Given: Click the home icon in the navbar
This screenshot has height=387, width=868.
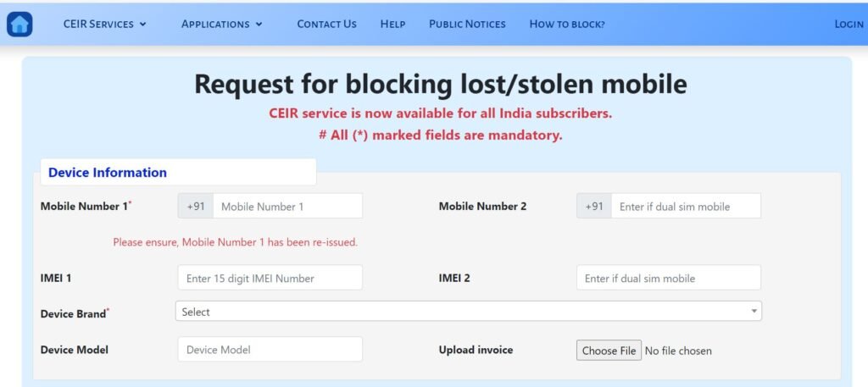Looking at the screenshot, I should click(x=19, y=24).
